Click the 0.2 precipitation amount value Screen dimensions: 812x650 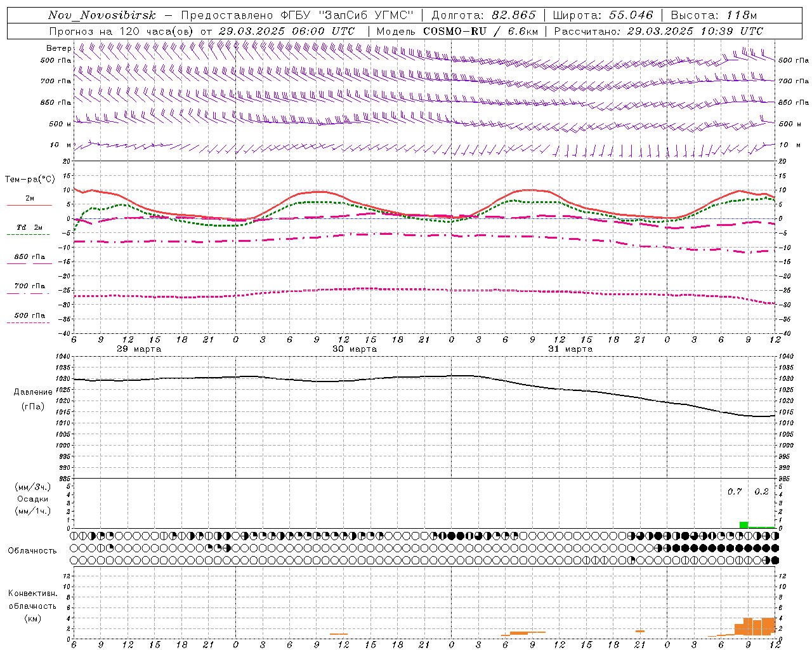pyautogui.click(x=761, y=492)
